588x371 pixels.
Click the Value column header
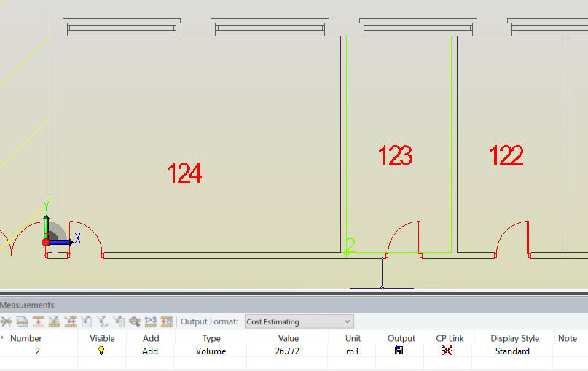289,338
